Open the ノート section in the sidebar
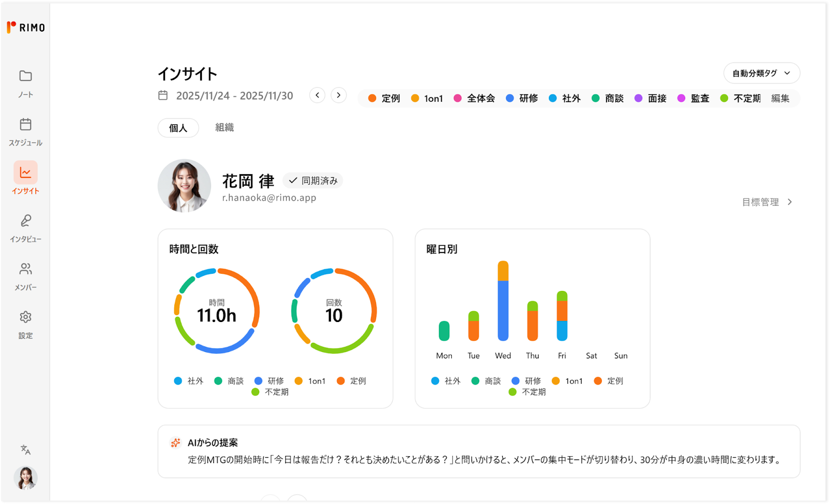This screenshot has width=830, height=504. point(25,83)
